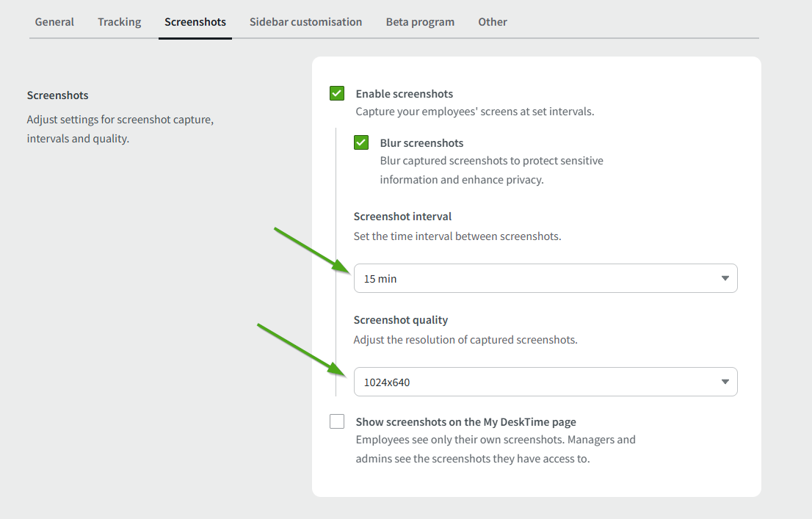This screenshot has height=519, width=812.
Task: Uncheck the Enable screenshots checkbox
Action: point(337,93)
